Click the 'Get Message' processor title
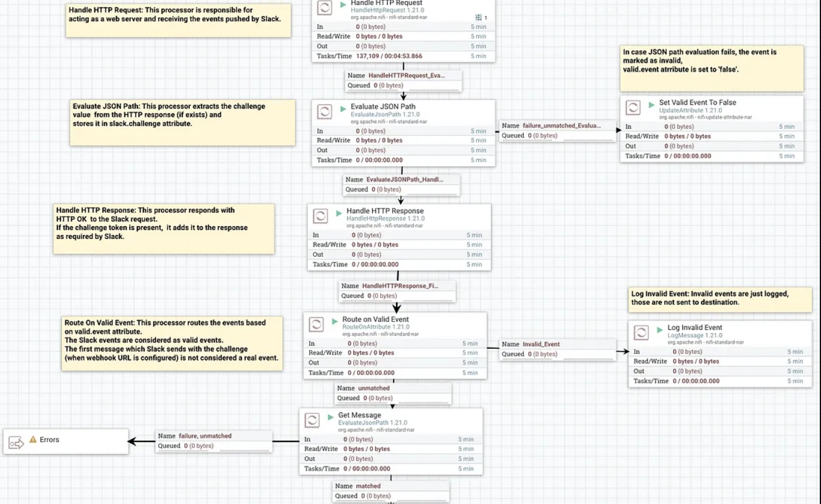This screenshot has height=504, width=821. (359, 415)
